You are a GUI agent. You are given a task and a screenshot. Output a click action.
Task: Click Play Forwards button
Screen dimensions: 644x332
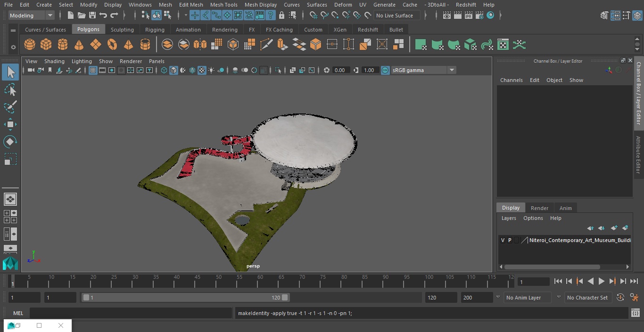point(601,281)
